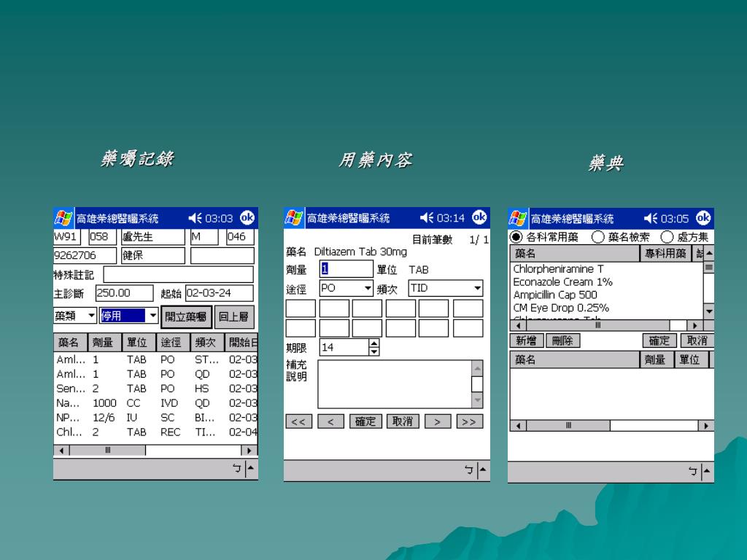Viewport: 747px width, 560px height.
Task: Click 主診斷 field 250.00
Action: click(124, 293)
